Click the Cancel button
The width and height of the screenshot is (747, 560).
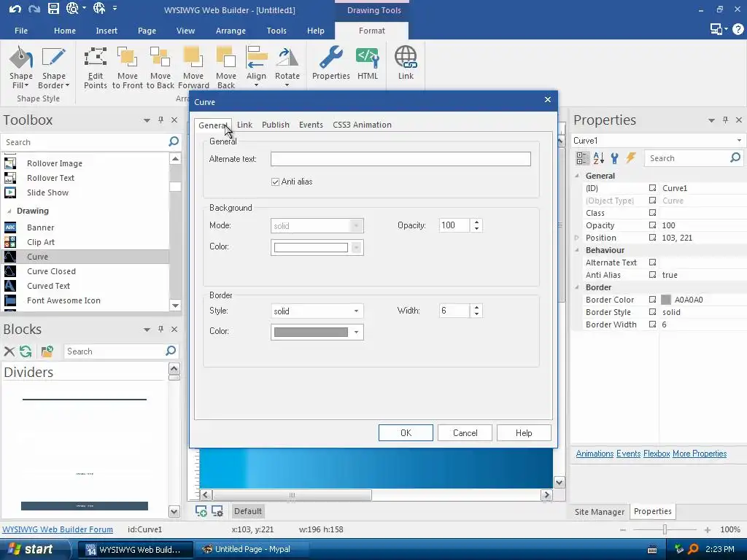[465, 433]
